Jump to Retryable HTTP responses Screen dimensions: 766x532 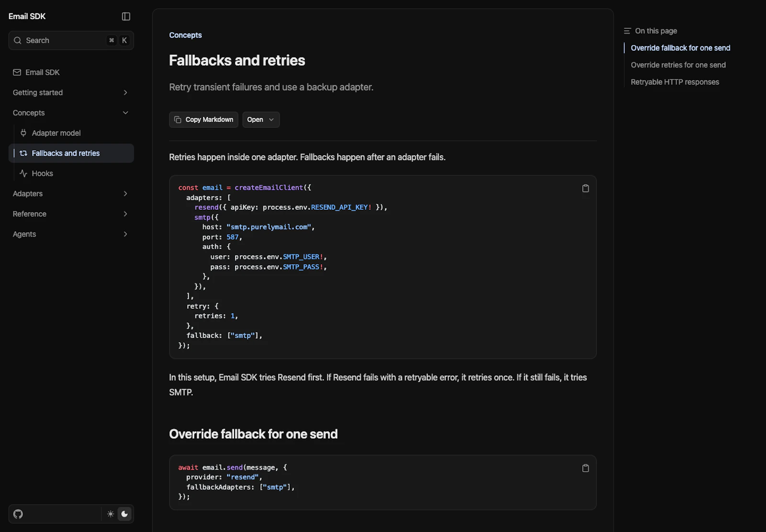pyautogui.click(x=675, y=82)
